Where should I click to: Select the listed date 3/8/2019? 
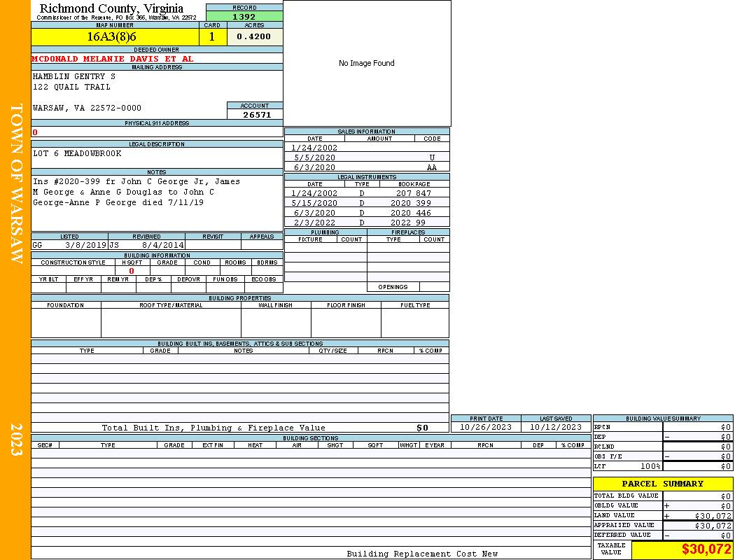click(x=85, y=246)
